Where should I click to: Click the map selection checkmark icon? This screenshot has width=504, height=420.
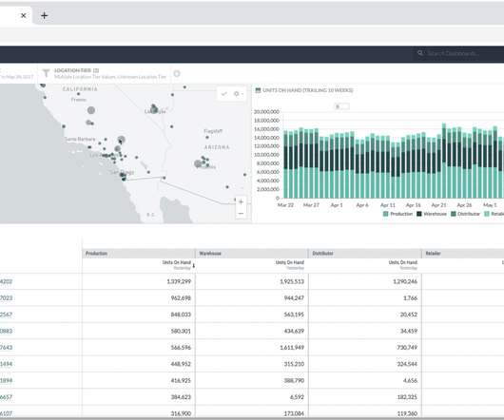coord(224,94)
